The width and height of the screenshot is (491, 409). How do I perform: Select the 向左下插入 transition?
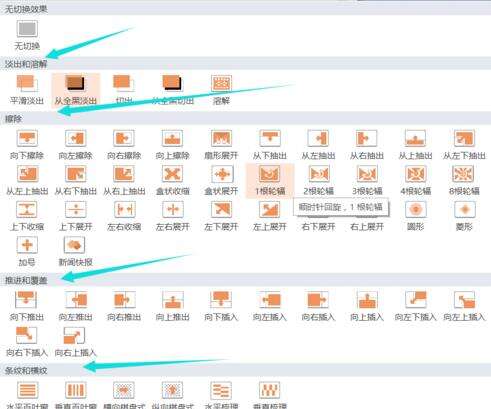(416, 306)
